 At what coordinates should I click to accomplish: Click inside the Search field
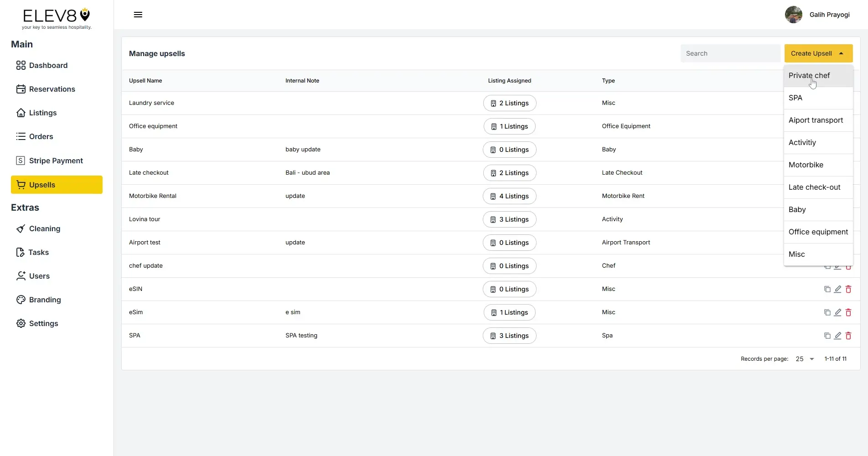click(729, 53)
